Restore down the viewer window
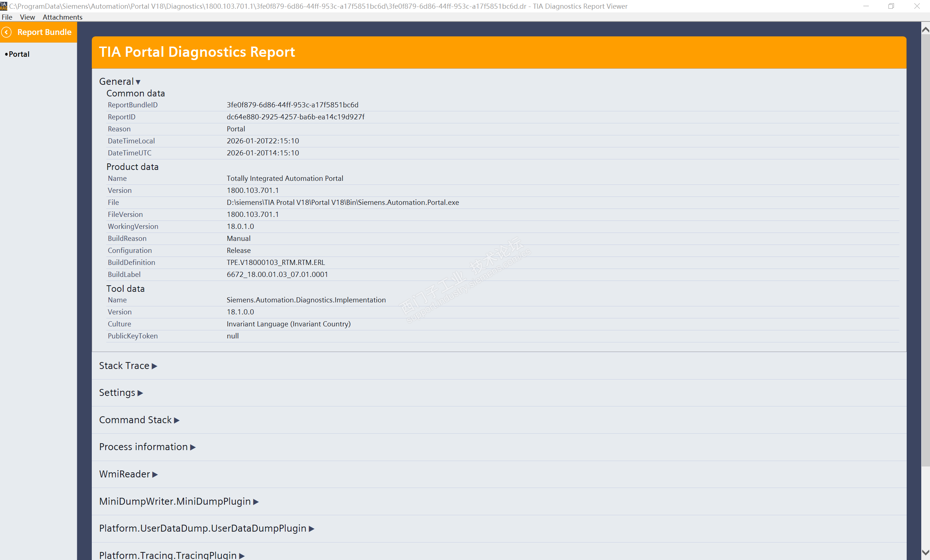 tap(891, 6)
